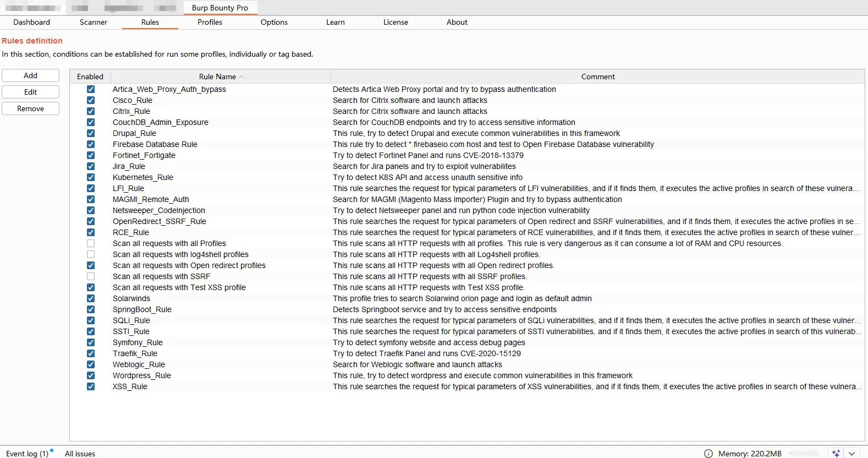Click the comment 'Search for Jira panels and try to exploit vulnerabilites'

(424, 166)
